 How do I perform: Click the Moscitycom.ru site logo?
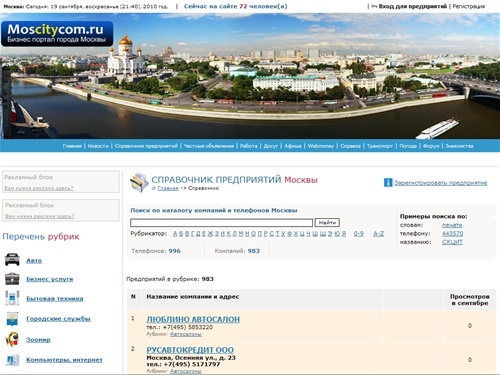(x=57, y=33)
